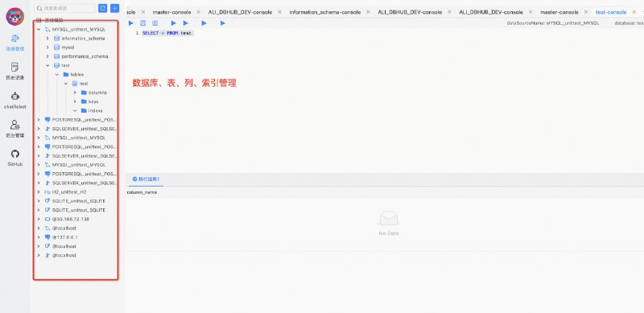Click the folder icon next to indexs
The image size is (644, 313).
click(x=84, y=110)
